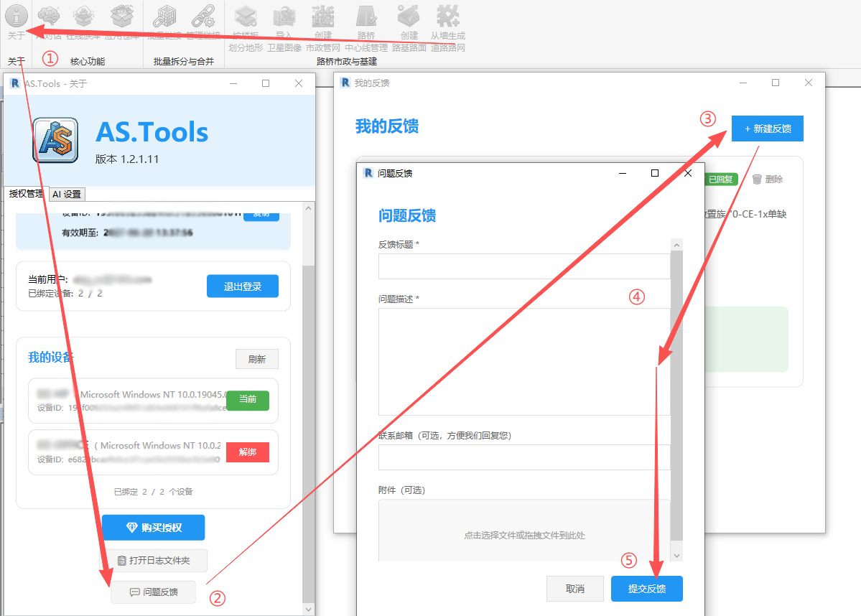Click the 批量拆分与合并 ribbon panel label
The image size is (861, 616).
pos(183,62)
